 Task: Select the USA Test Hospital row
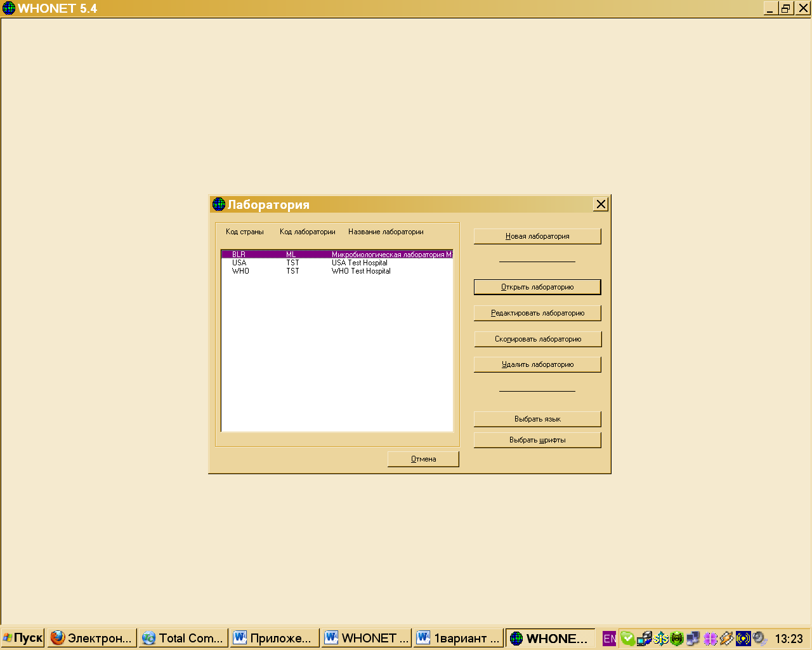pyautogui.click(x=337, y=263)
